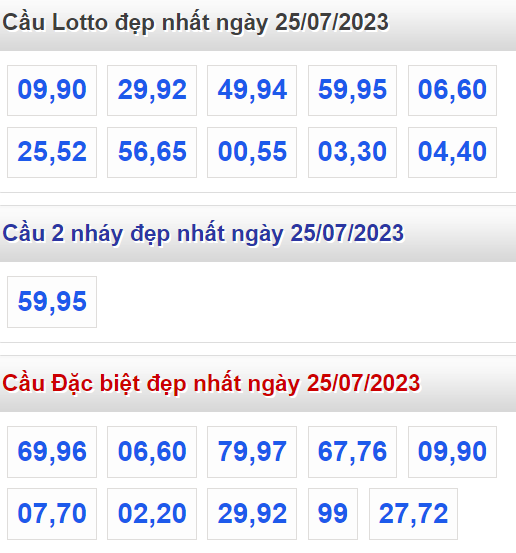The height and width of the screenshot is (553, 516).
Task: Click 59,95 in the Cầu Lotto section
Action: 352,90
